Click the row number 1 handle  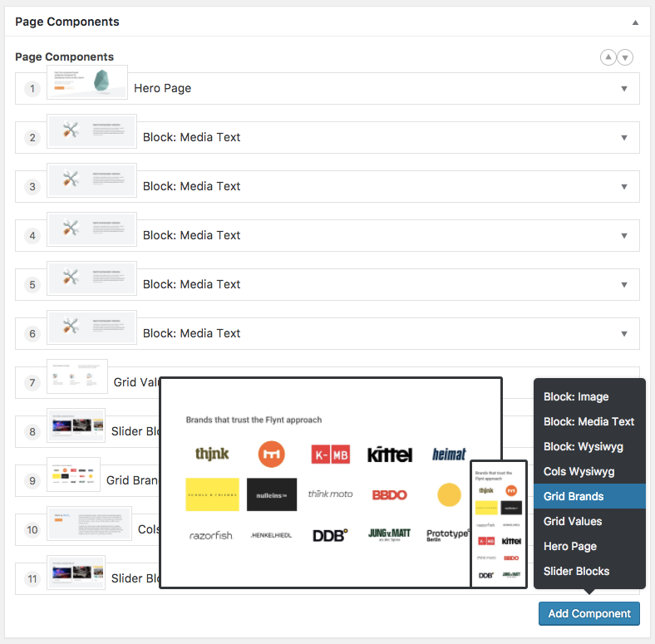(32, 89)
